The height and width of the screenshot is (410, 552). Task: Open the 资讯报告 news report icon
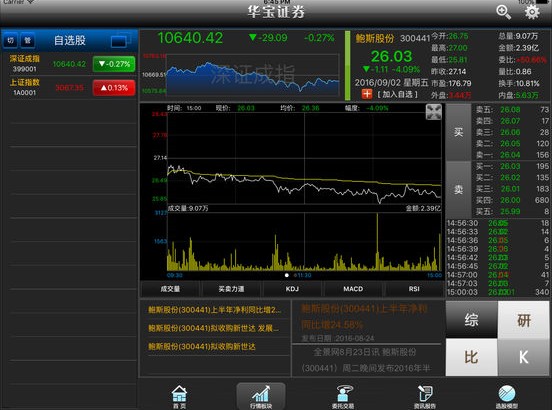pyautogui.click(x=425, y=397)
